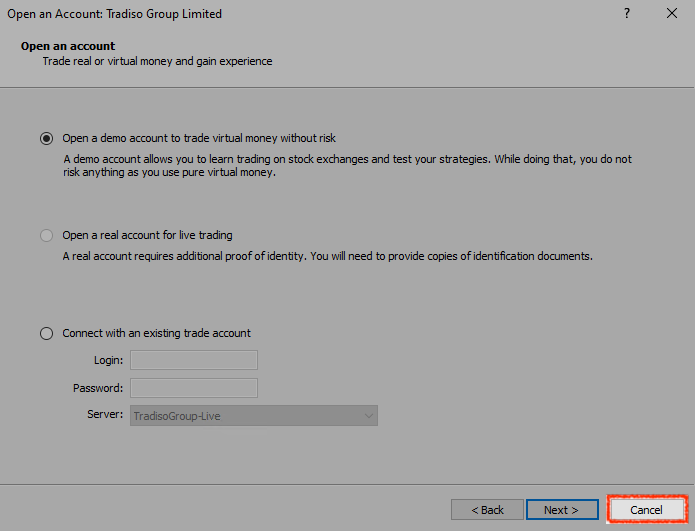Click the label 'Connect with an existing trade account'
Image resolution: width=695 pixels, height=531 pixels.
156,333
